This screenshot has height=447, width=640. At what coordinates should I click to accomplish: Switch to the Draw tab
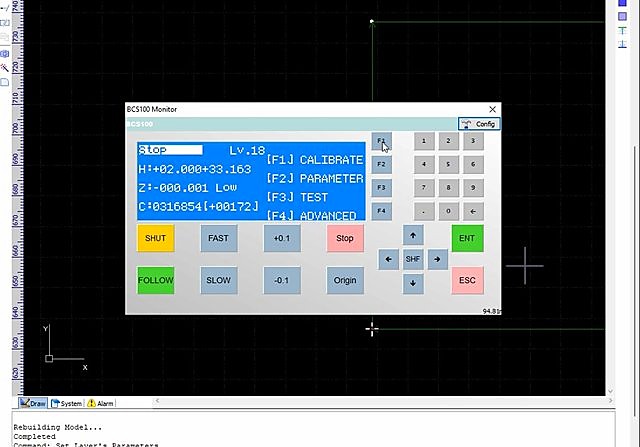[x=33, y=403]
